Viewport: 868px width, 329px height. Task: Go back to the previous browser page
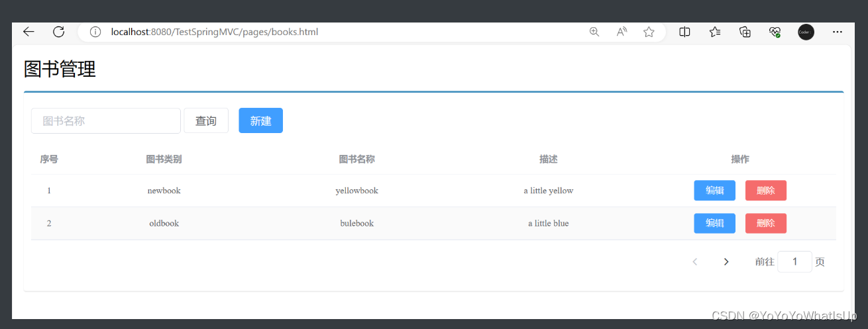click(28, 32)
